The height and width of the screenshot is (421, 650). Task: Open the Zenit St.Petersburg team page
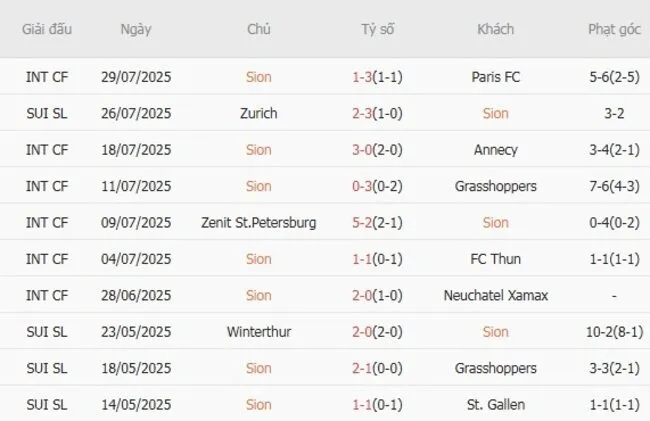tap(258, 223)
